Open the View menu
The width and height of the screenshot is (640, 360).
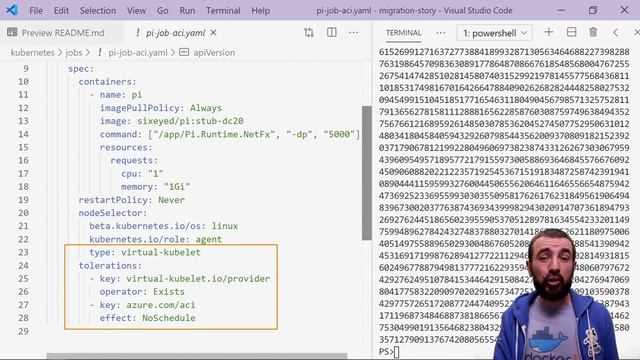136,11
